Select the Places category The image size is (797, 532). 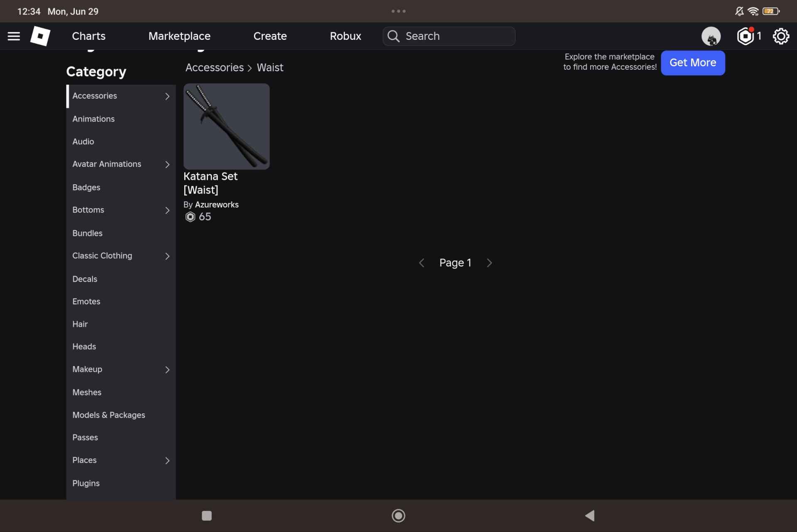(x=121, y=460)
